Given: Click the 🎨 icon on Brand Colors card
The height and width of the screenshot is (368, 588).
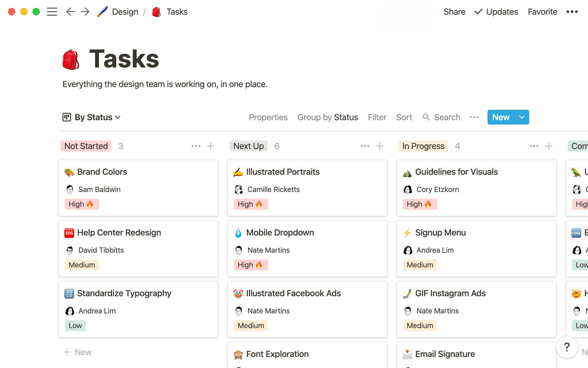Looking at the screenshot, I should click(x=69, y=172).
